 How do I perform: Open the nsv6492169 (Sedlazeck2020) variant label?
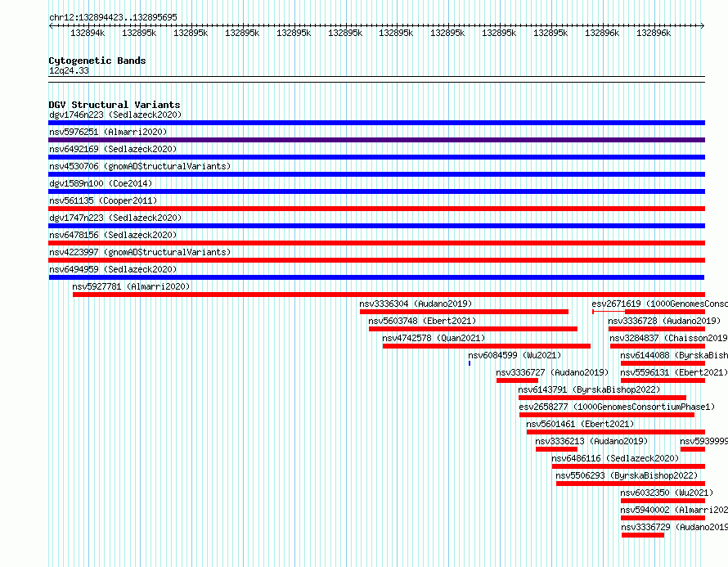coord(113,149)
